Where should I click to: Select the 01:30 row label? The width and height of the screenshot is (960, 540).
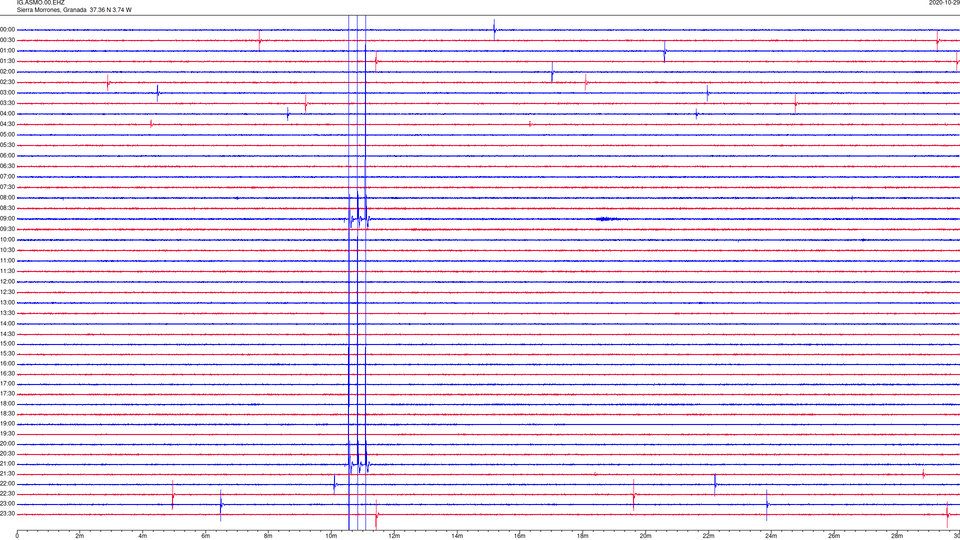tap(7, 61)
